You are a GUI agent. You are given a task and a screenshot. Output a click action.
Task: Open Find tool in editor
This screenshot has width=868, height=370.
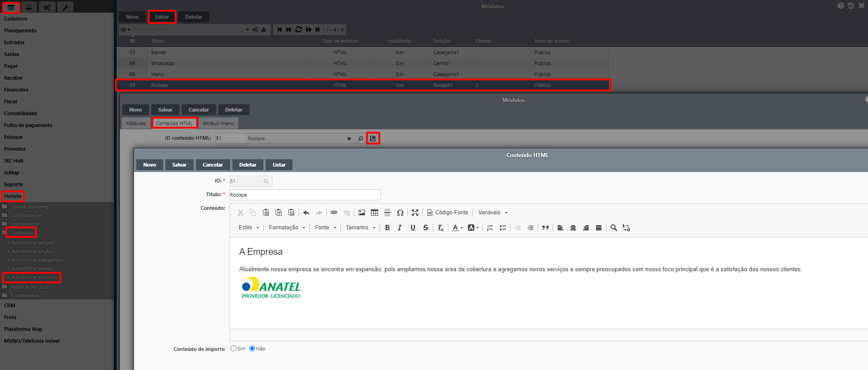point(614,228)
